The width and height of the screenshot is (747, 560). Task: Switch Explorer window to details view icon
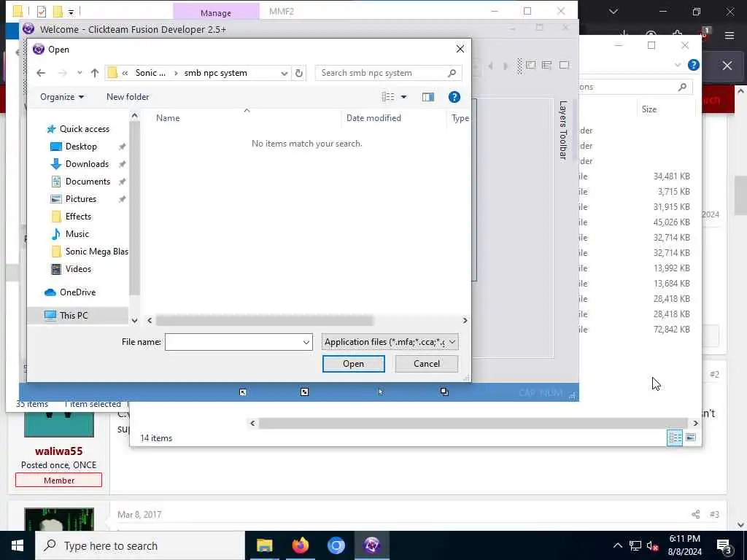(x=675, y=437)
